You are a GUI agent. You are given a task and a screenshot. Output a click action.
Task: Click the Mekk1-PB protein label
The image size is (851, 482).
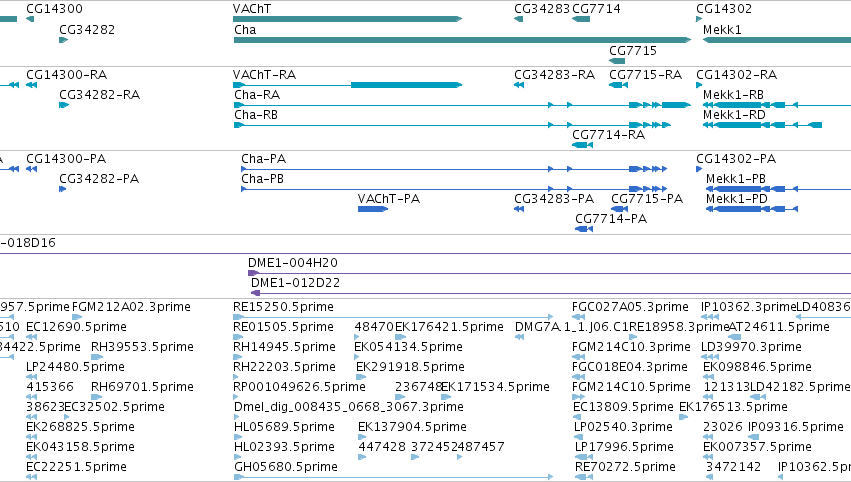click(x=736, y=179)
